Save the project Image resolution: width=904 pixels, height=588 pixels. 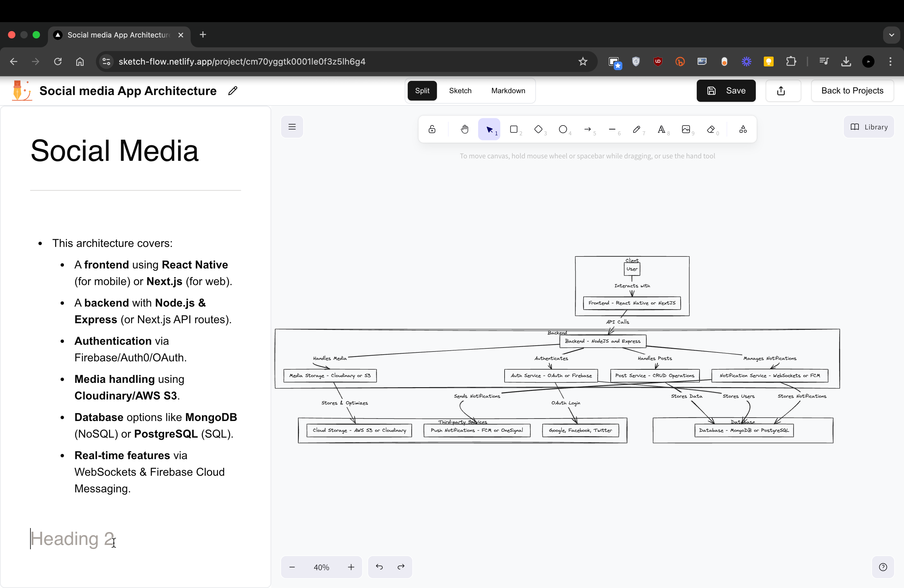click(726, 90)
